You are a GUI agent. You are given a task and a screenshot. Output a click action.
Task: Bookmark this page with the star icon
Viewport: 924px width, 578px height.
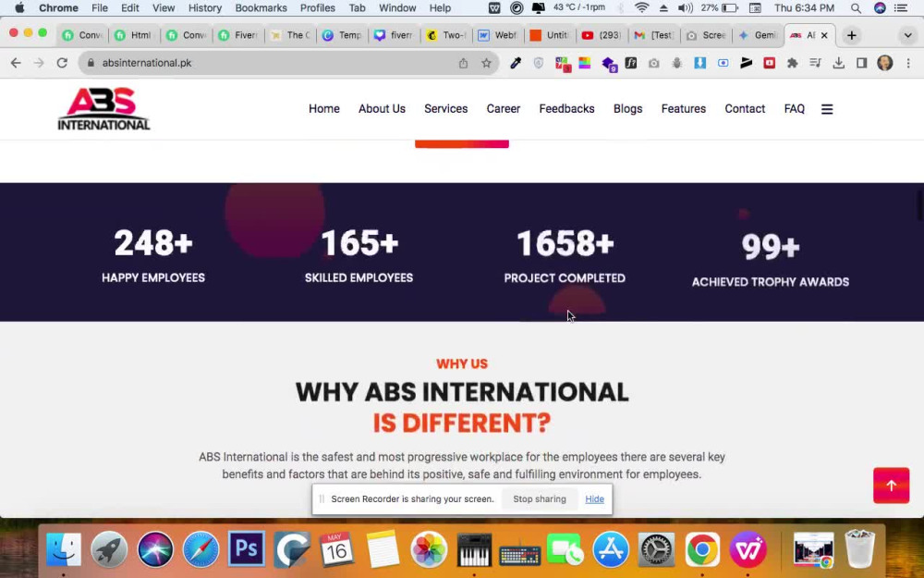click(x=486, y=63)
